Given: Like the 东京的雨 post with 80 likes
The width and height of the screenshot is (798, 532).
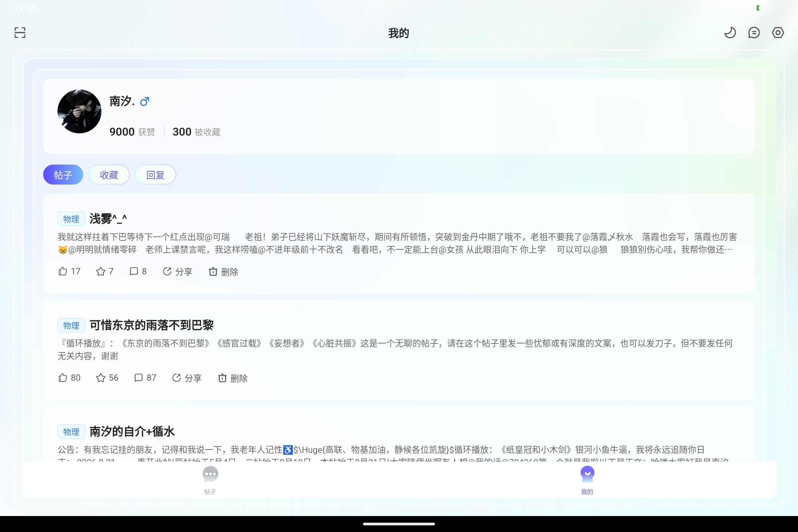Looking at the screenshot, I should (69, 378).
